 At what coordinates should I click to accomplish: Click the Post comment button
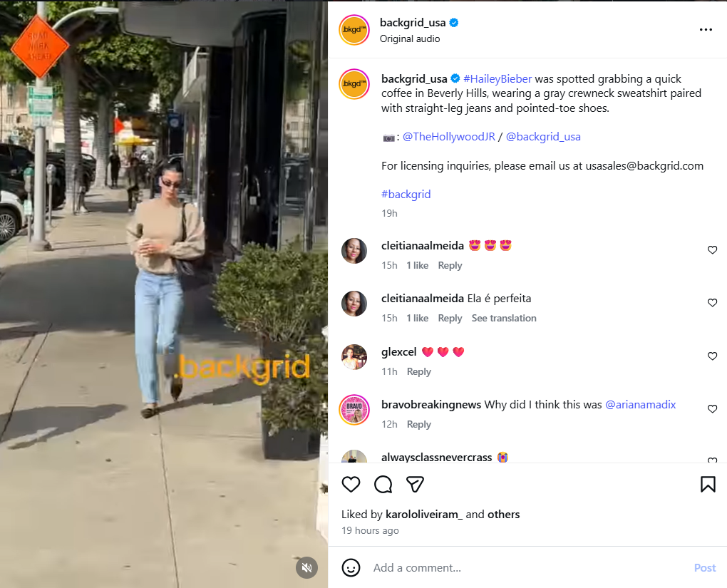point(705,567)
